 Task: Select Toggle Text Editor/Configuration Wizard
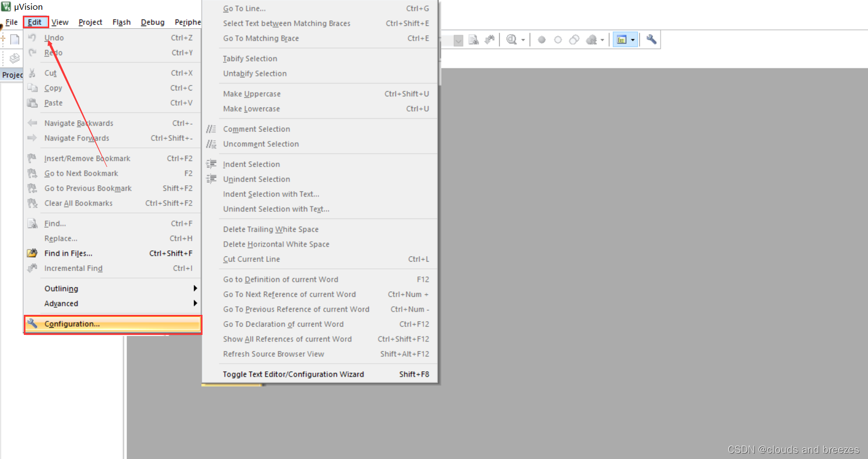pyautogui.click(x=320, y=374)
